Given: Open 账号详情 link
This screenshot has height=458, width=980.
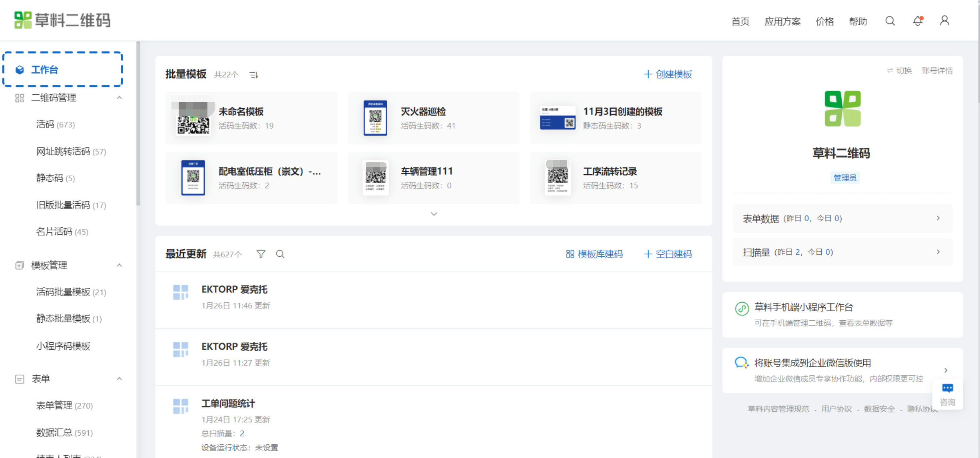Looking at the screenshot, I should (x=937, y=71).
